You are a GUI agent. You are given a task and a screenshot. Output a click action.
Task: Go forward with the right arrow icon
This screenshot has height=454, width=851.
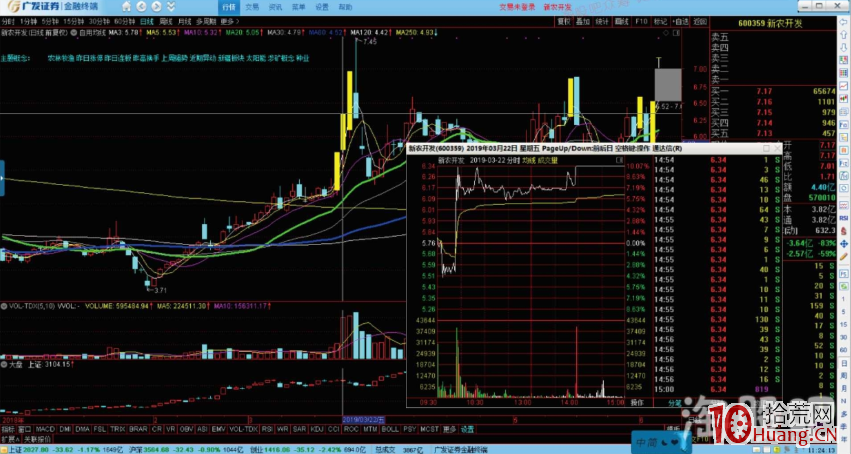click(156, 7)
